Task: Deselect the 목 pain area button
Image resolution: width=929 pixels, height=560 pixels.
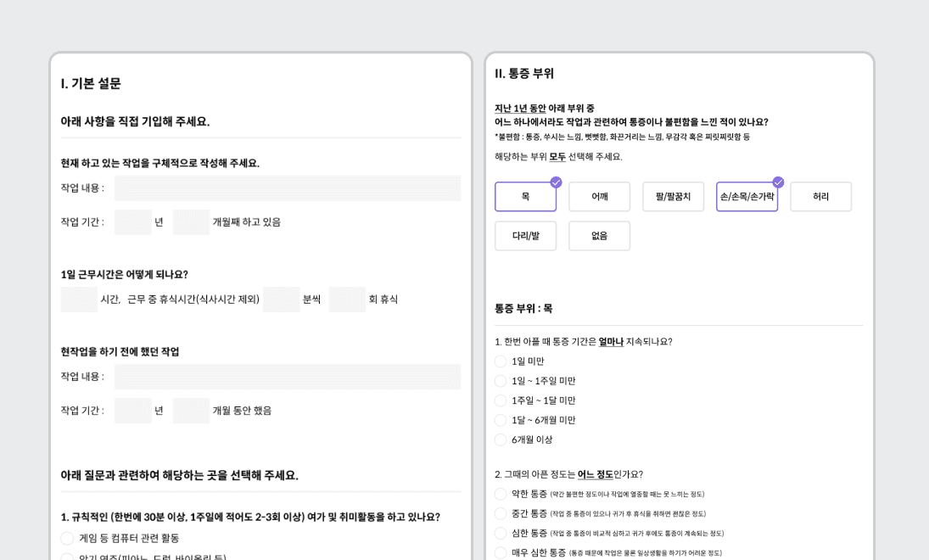Action: [525, 196]
